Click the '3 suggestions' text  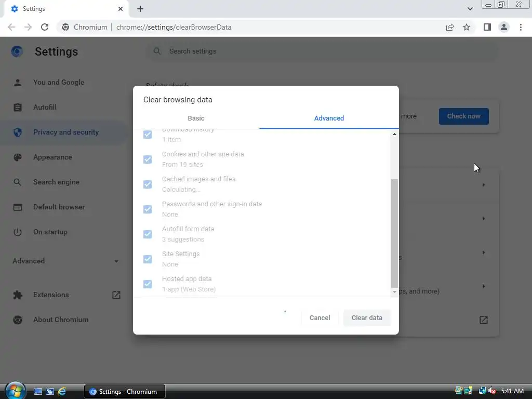point(183,240)
